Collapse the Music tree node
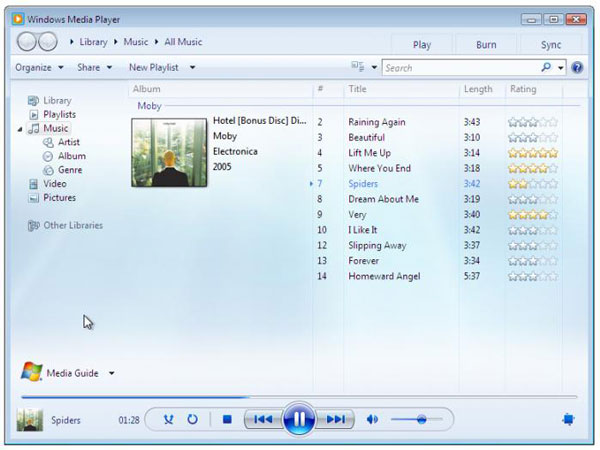Screen dimensions: 600x450 click(20, 129)
